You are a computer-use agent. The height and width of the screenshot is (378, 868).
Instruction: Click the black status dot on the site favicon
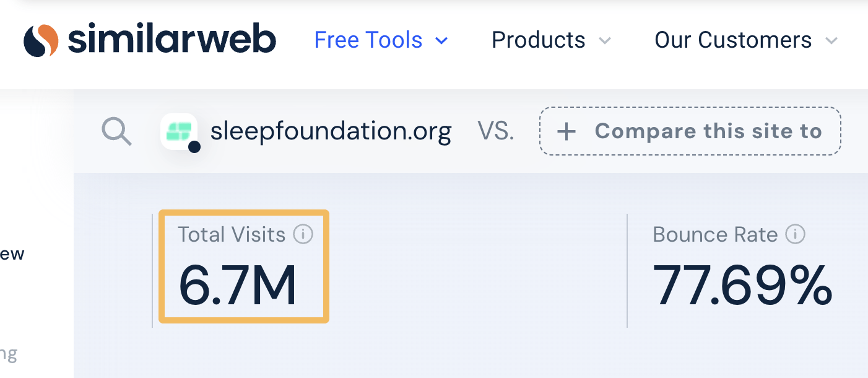coord(194,147)
